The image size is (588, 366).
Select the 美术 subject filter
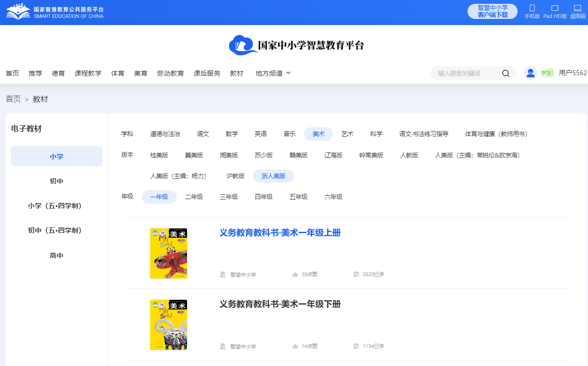click(x=319, y=134)
